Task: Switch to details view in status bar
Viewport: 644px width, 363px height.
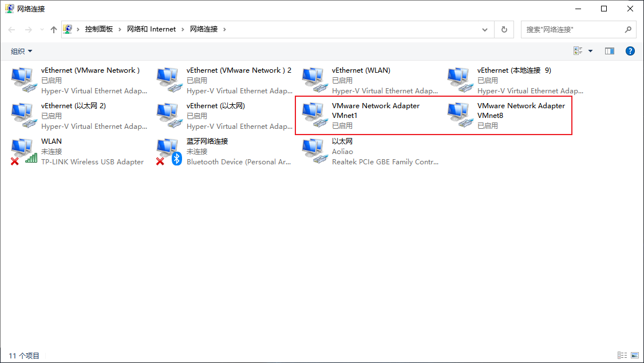Action: tap(622, 356)
